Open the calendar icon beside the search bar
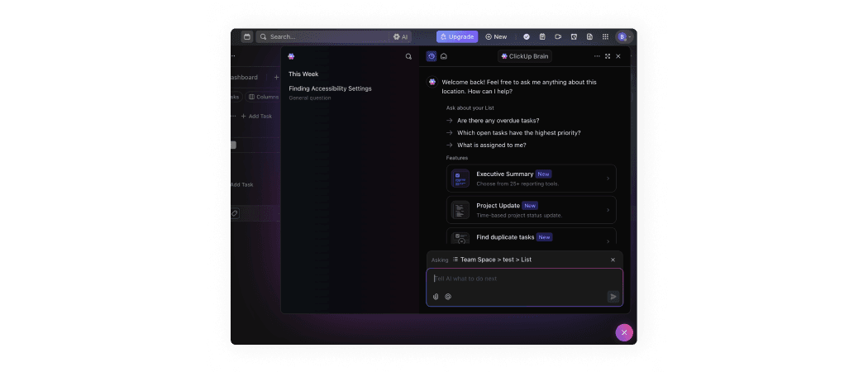The width and height of the screenshot is (868, 372). click(246, 36)
